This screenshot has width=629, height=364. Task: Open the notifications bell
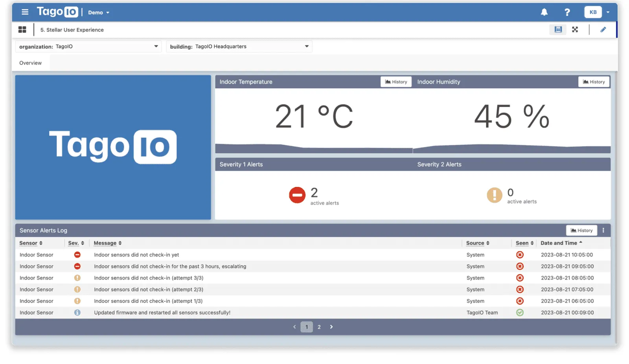[544, 12]
